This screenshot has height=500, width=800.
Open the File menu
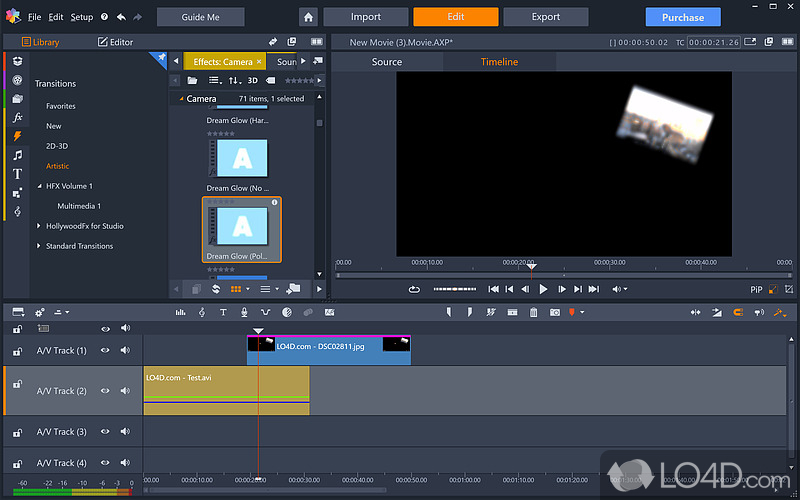[x=35, y=17]
